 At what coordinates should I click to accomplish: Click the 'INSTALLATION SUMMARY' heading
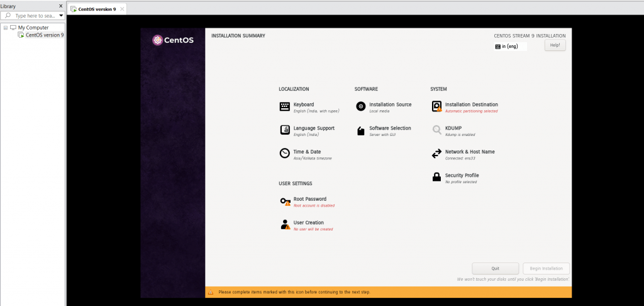pos(238,36)
